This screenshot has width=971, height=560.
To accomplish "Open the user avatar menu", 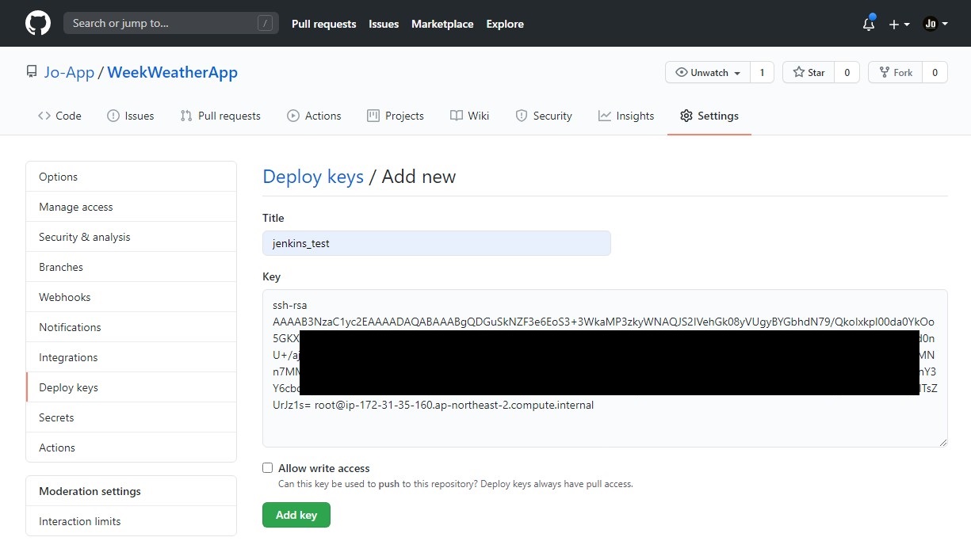I will coord(935,24).
